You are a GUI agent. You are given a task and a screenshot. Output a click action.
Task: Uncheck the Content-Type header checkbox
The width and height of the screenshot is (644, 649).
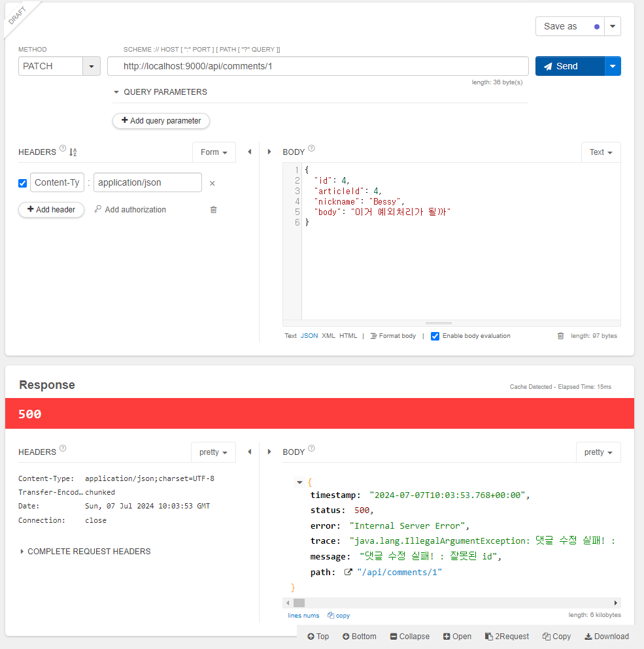23,183
